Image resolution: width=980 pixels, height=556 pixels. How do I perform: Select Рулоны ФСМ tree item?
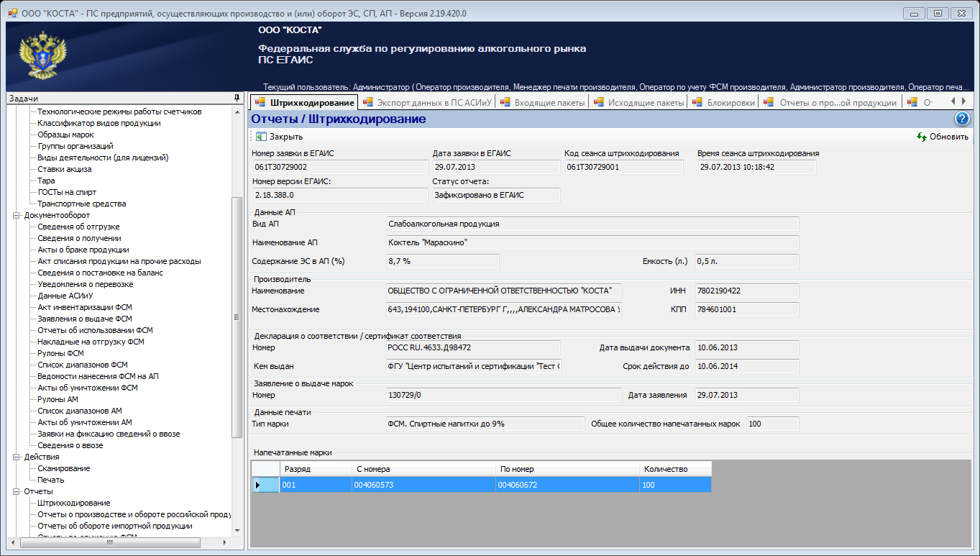point(60,353)
